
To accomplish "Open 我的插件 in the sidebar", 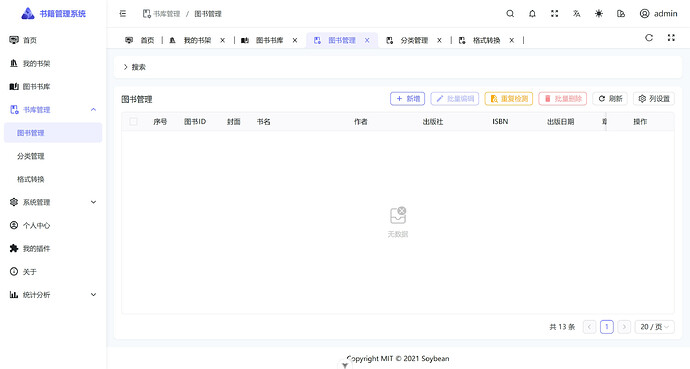I will (x=53, y=248).
